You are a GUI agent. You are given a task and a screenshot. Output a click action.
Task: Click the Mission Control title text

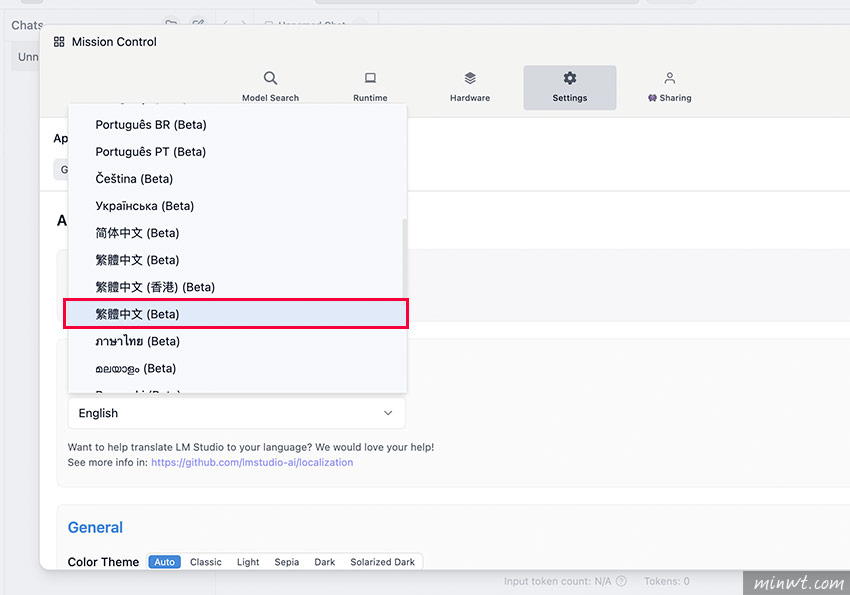click(x=114, y=42)
